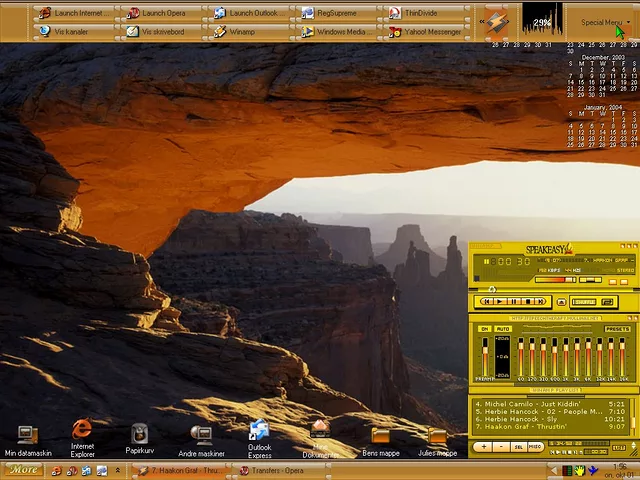Switch to the Transfers - Opera taskbar button

[x=282, y=471]
